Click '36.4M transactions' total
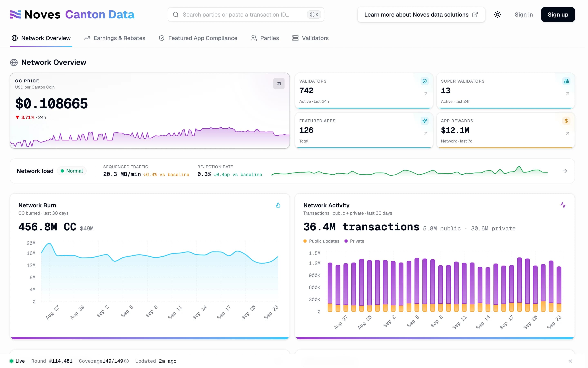 (361, 227)
